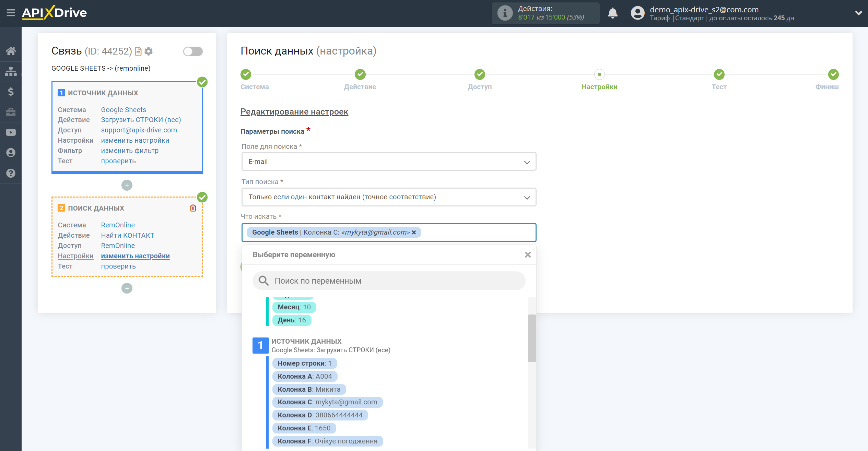Select variable День: 16

[x=292, y=320]
